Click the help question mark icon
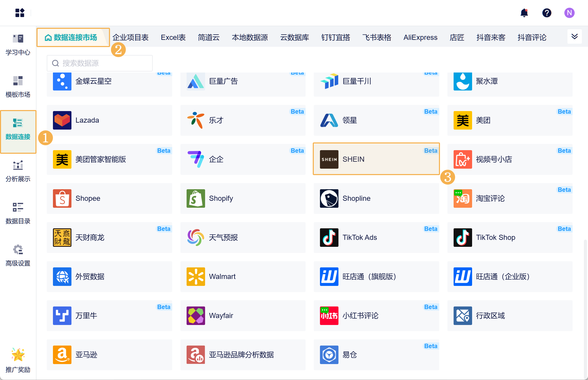 pos(547,13)
